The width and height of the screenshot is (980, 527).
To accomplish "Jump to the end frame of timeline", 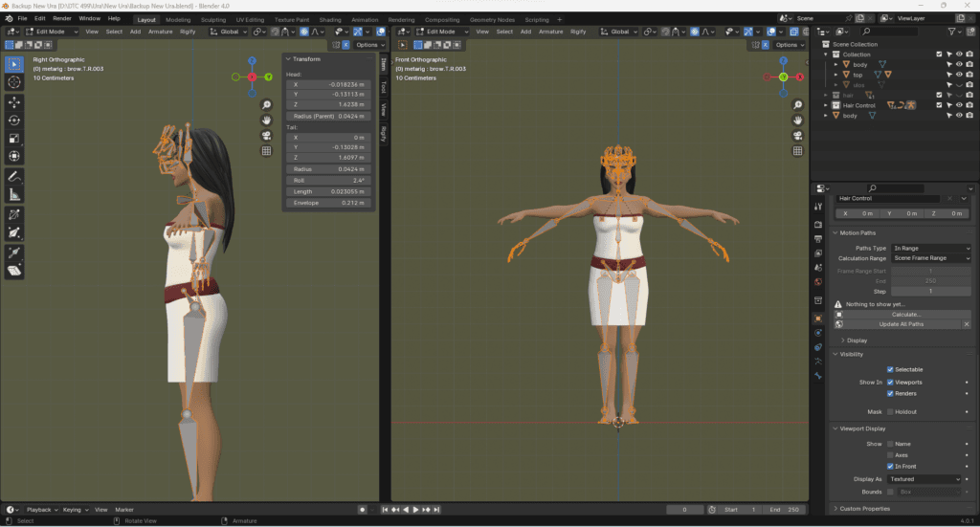I will point(436,510).
